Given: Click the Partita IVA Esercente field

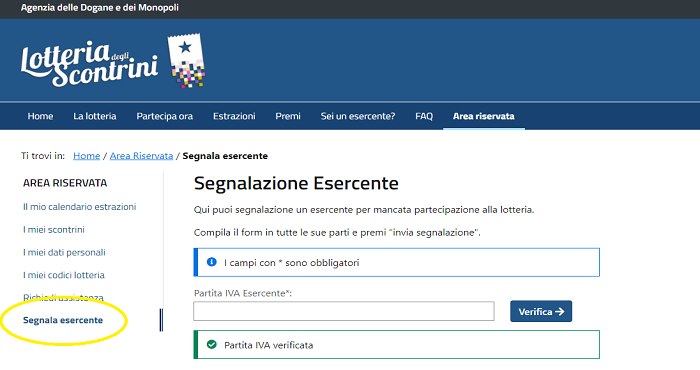Looking at the screenshot, I should (x=344, y=311).
